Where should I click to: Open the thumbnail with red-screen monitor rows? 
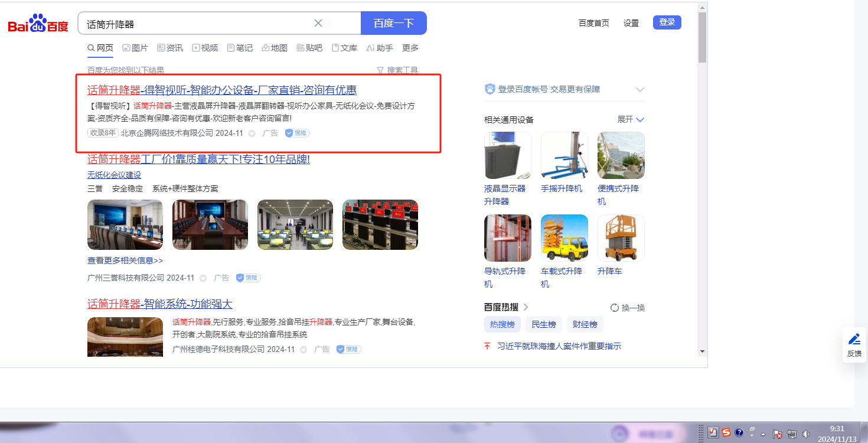point(380,224)
